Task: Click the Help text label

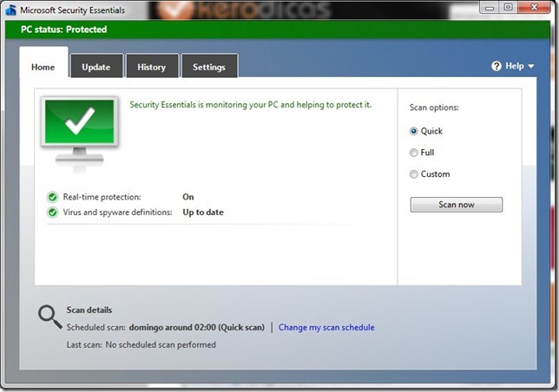Action: [x=515, y=66]
